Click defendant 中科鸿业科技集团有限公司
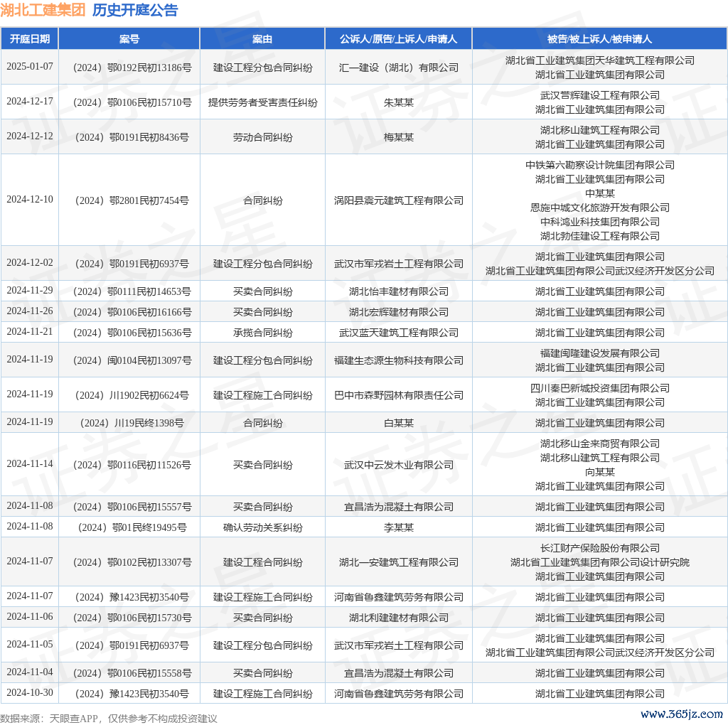Image resolution: width=728 pixels, height=725 pixels. (600, 222)
